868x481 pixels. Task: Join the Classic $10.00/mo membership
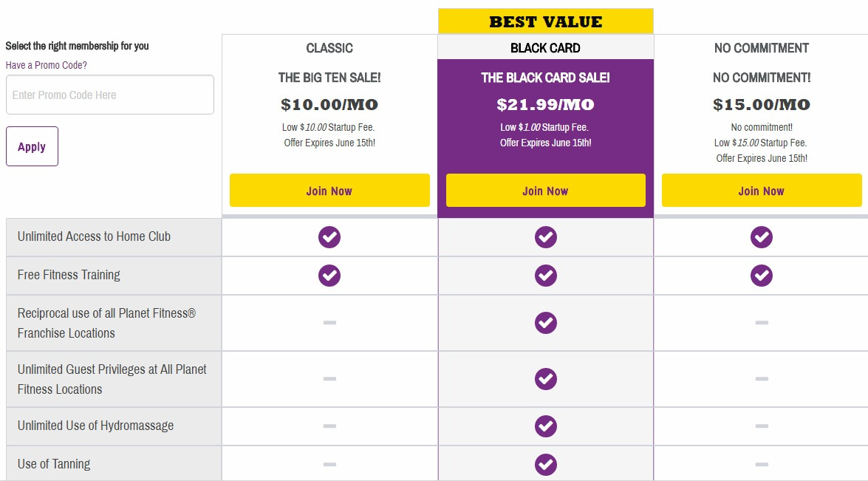tap(329, 191)
